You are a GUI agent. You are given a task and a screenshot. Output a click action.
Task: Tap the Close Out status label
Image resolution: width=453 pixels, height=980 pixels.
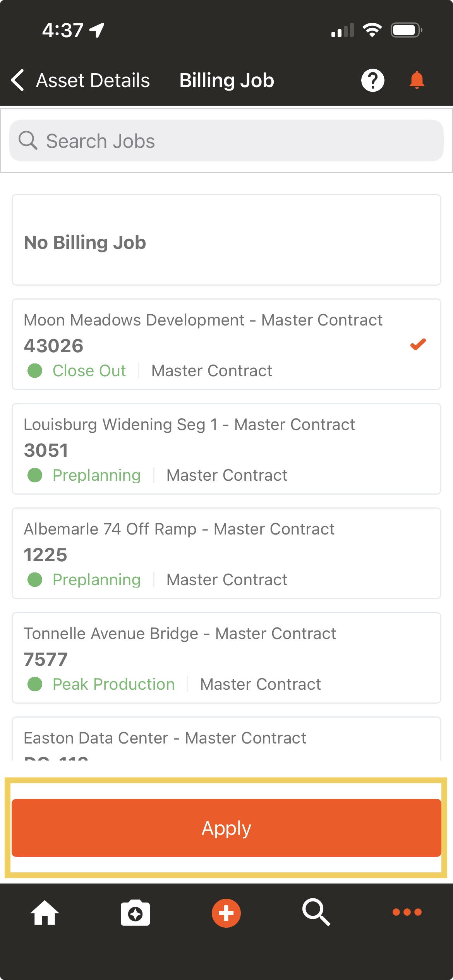coord(89,371)
